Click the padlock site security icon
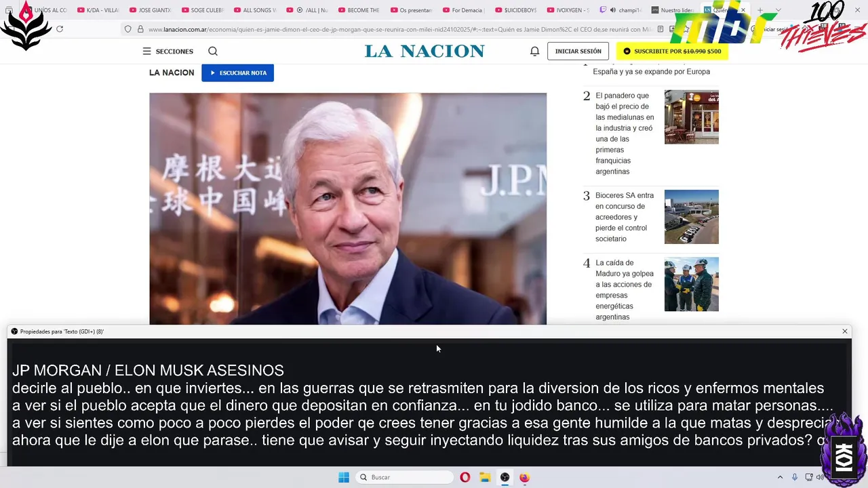Screen dimensions: 868x488 tap(140, 29)
